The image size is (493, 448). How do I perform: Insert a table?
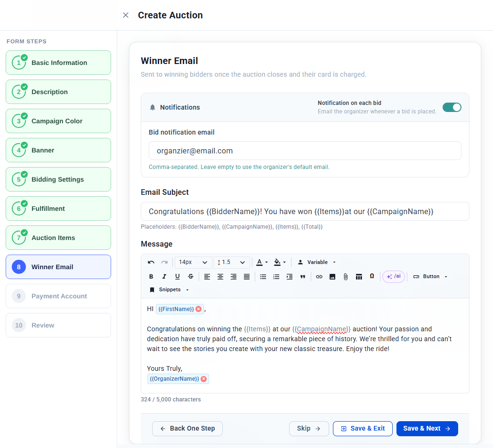coord(359,276)
